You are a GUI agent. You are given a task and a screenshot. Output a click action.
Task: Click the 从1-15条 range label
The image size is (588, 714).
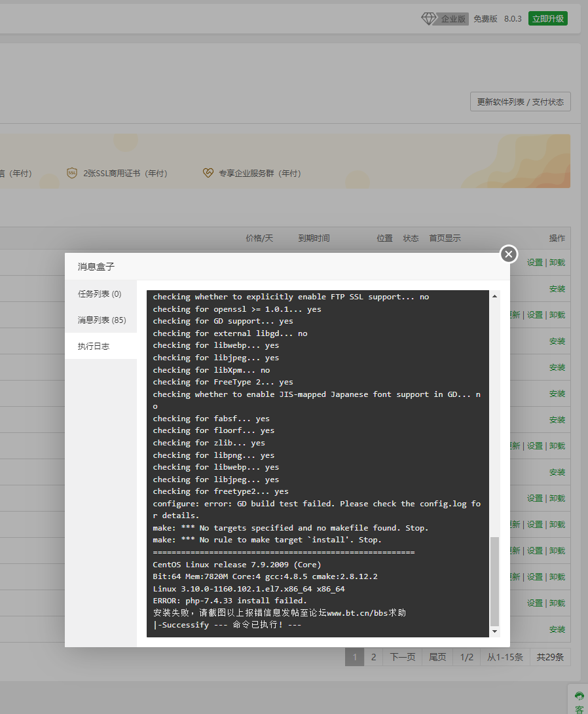505,657
